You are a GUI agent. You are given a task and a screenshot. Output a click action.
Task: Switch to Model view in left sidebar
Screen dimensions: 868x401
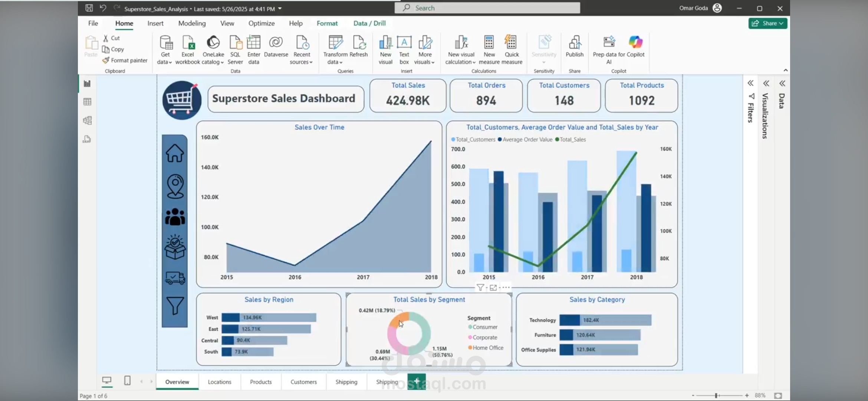(x=87, y=120)
